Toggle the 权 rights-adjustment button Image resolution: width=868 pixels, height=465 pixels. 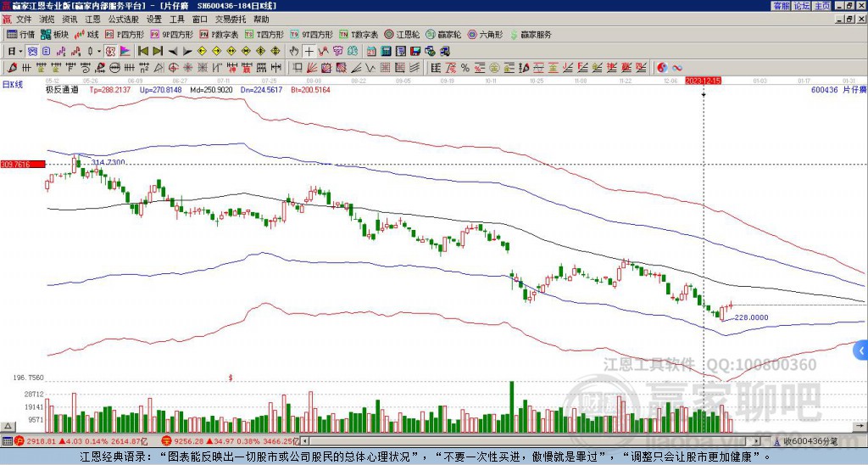110,52
